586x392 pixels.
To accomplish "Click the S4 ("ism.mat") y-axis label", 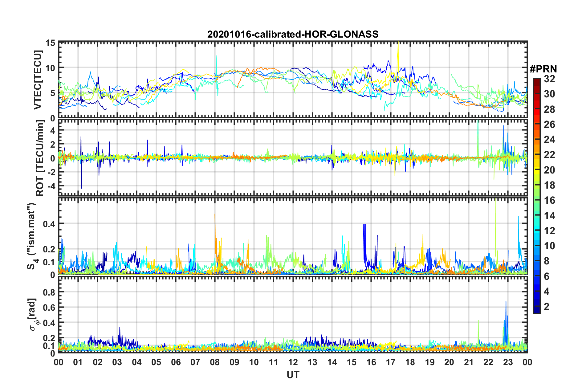I will (x=32, y=236).
